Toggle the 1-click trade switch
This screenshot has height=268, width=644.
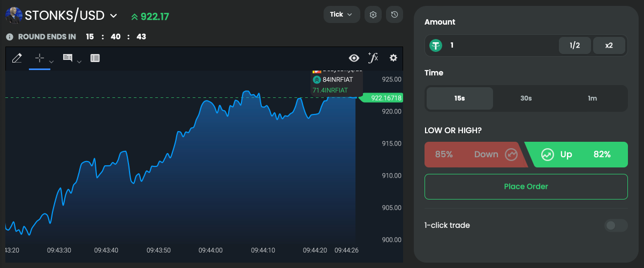pyautogui.click(x=616, y=225)
